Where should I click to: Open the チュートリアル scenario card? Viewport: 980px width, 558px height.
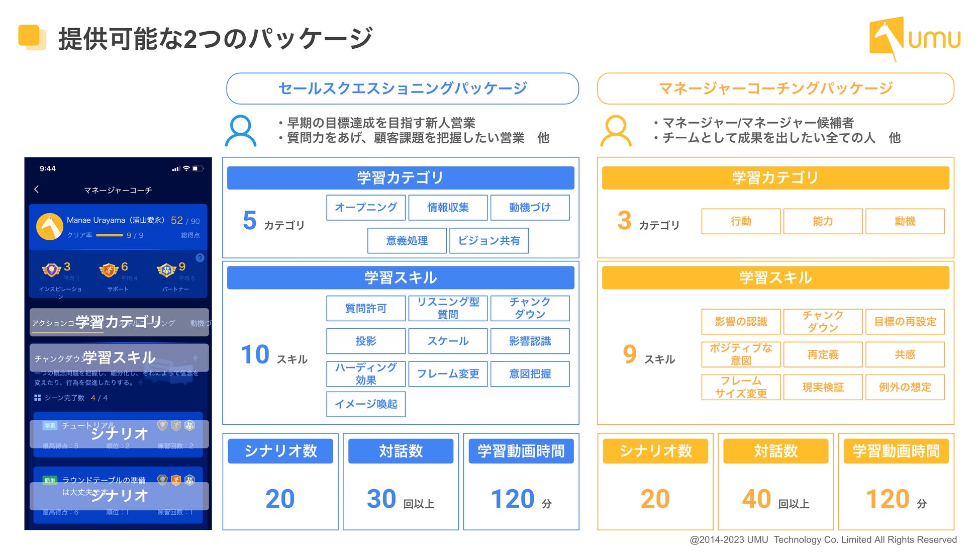click(x=118, y=435)
